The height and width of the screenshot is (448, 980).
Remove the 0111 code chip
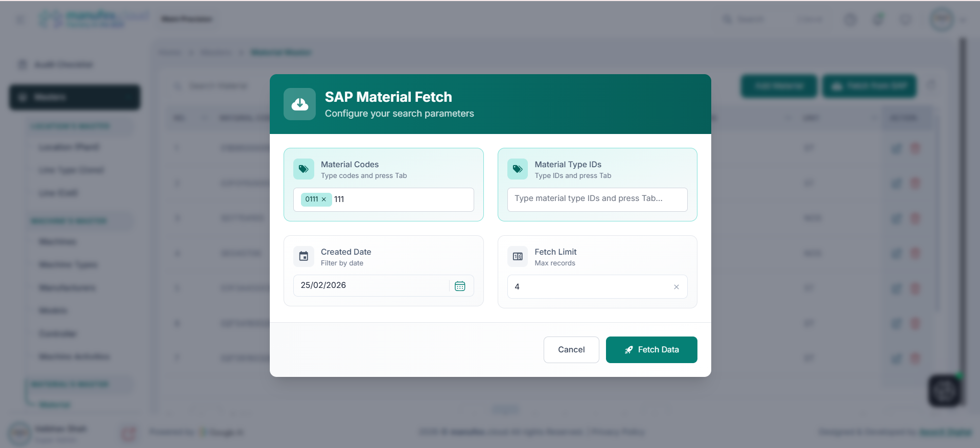tap(324, 199)
